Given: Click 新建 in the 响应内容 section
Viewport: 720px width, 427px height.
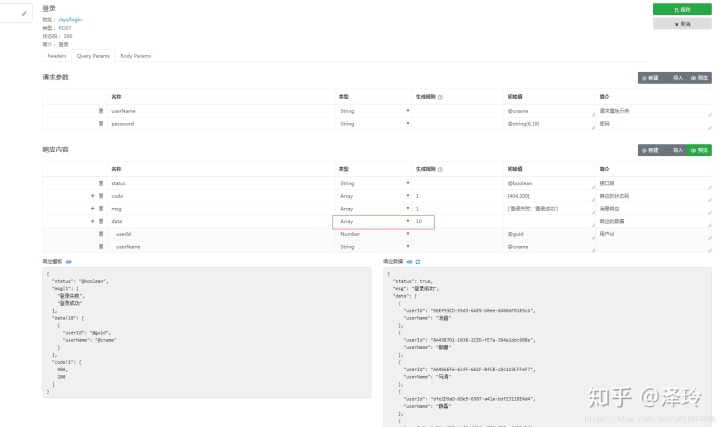Looking at the screenshot, I should tap(650, 150).
